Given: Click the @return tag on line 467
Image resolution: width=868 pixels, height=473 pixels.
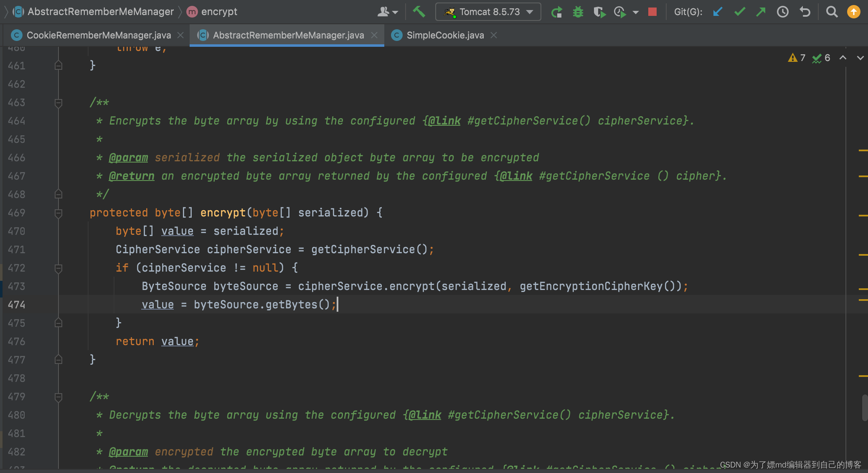Looking at the screenshot, I should point(132,176).
